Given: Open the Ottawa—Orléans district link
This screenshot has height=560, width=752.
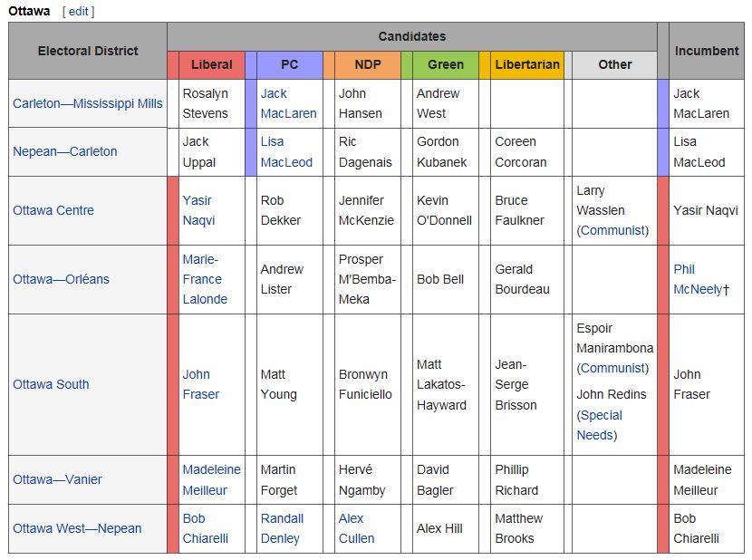Looking at the screenshot, I should (61, 279).
